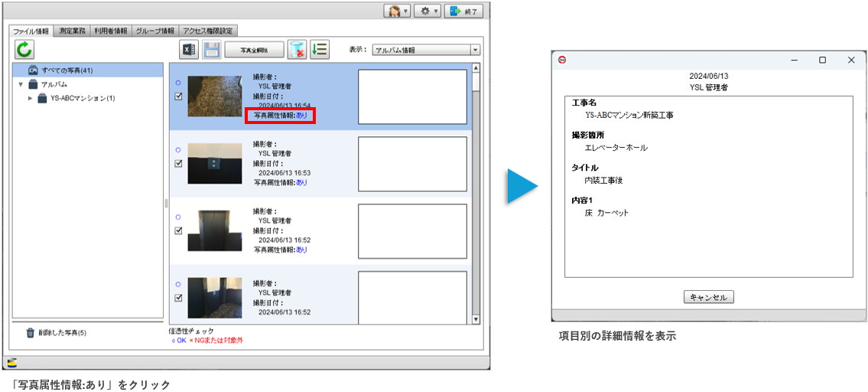Click the green refresh icon

pos(25,51)
